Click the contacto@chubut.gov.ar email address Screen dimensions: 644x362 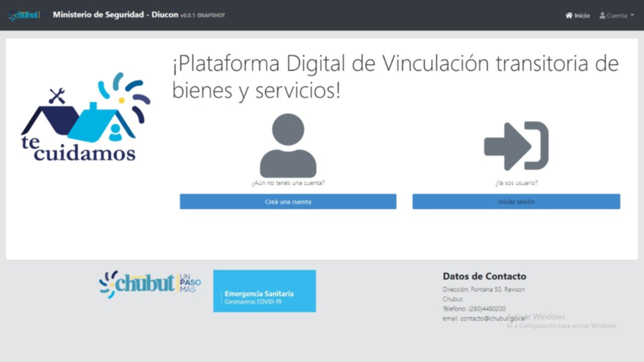[484, 319]
